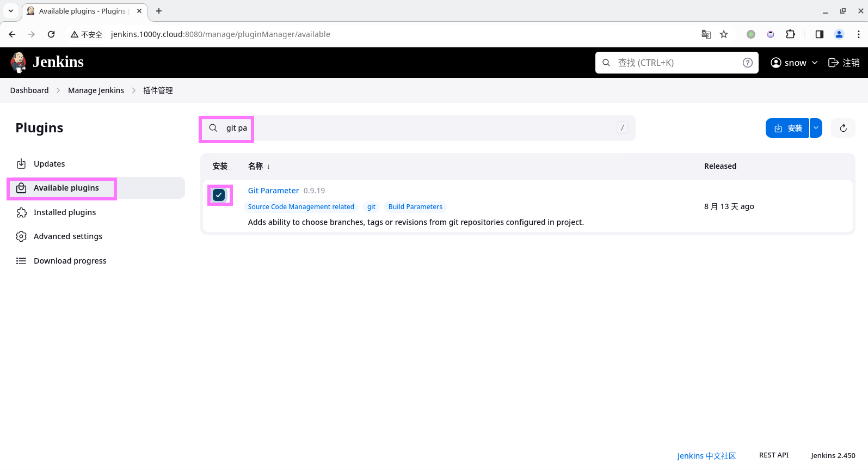Viewport: 868px width, 470px height.
Task: Click the Updates download icon in sidebar
Action: [21, 164]
